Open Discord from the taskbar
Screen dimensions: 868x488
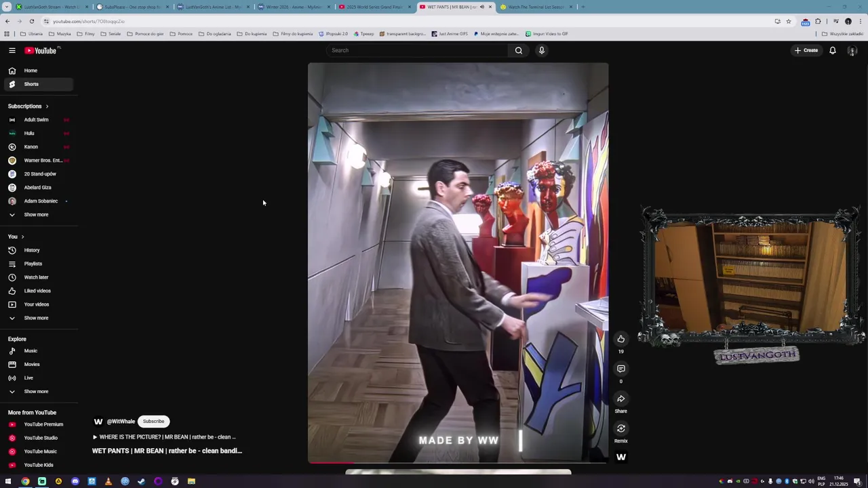[75, 481]
